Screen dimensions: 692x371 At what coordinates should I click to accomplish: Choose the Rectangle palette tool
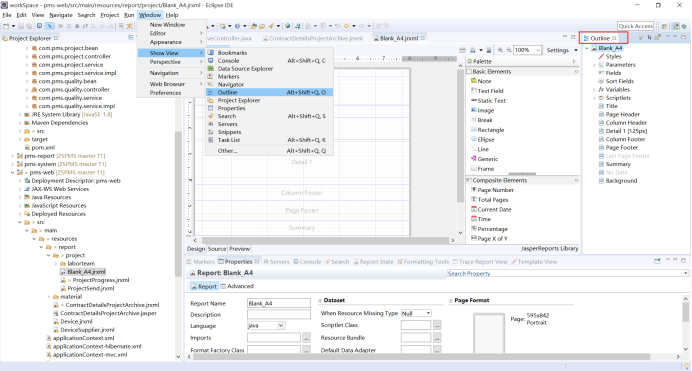point(487,130)
